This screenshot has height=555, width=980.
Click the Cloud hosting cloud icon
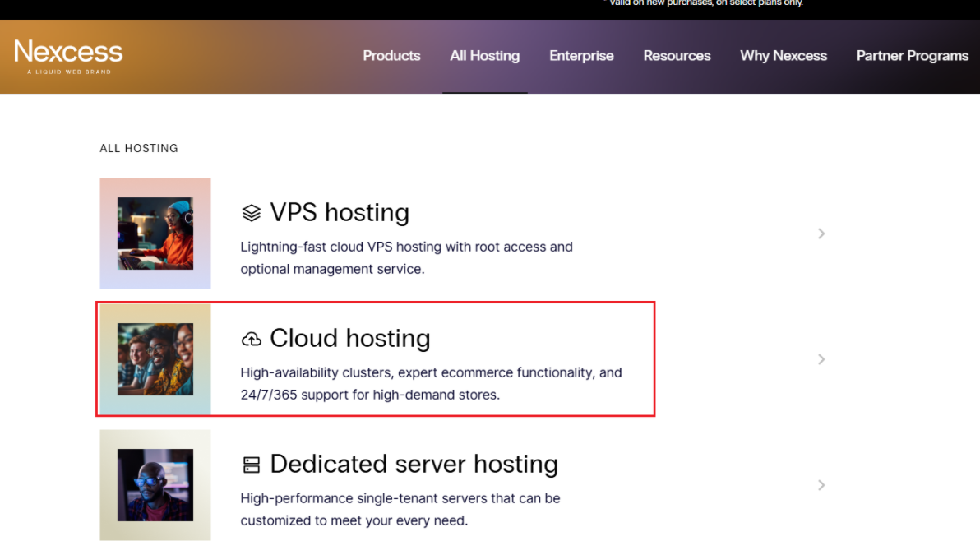click(x=252, y=339)
